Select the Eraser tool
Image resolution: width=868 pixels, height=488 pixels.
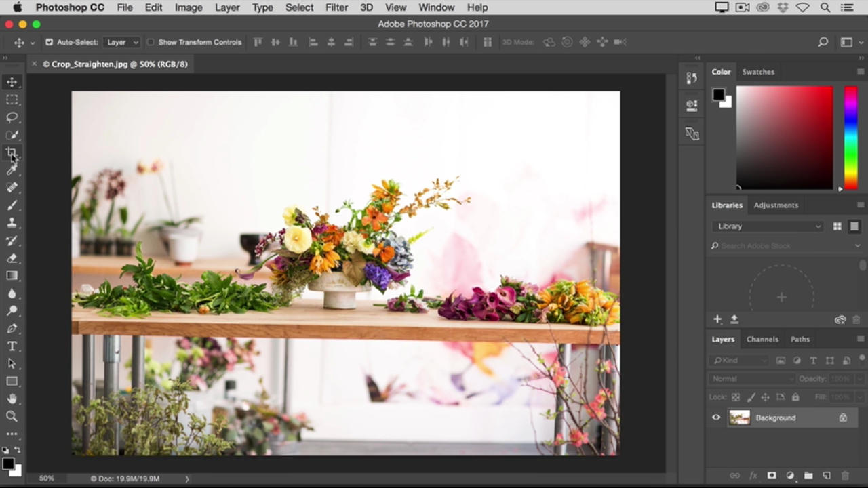[12, 258]
